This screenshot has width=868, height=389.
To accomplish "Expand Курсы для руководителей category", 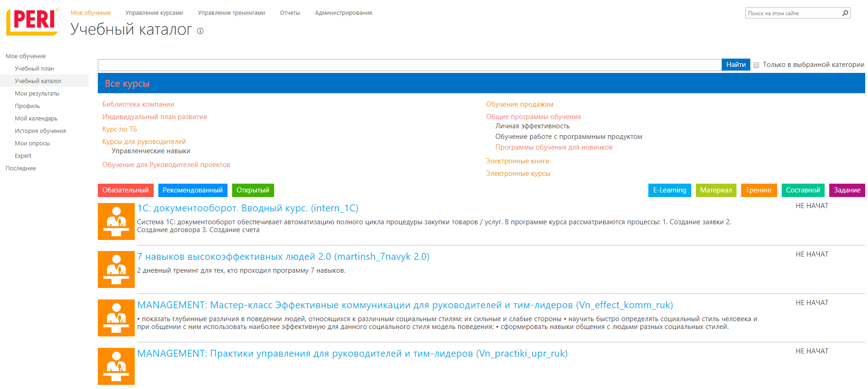I will click(144, 142).
